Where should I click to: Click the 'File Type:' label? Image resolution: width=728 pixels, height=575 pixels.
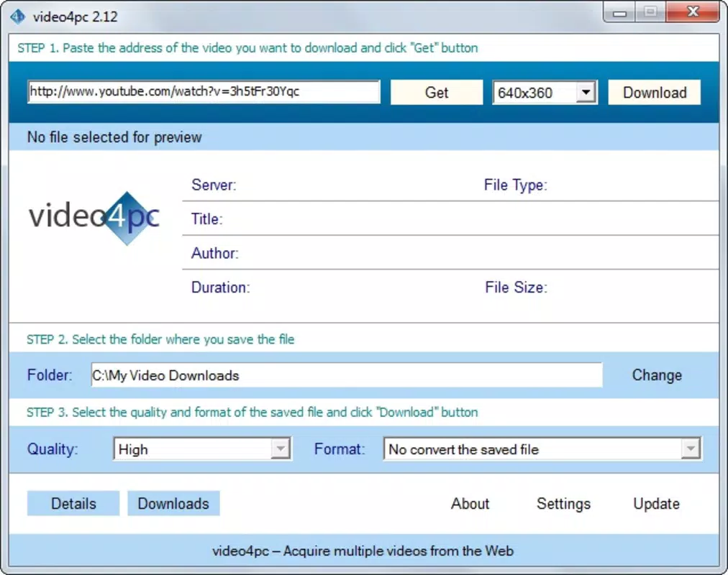click(515, 185)
